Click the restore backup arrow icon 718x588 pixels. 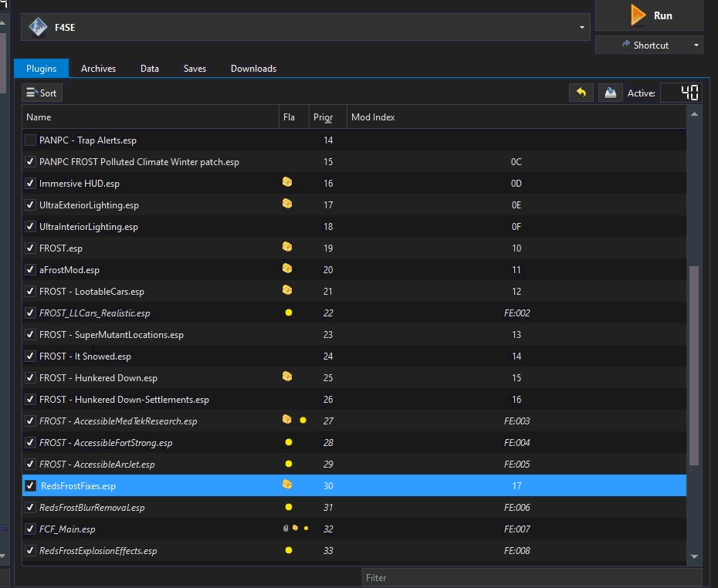click(581, 93)
